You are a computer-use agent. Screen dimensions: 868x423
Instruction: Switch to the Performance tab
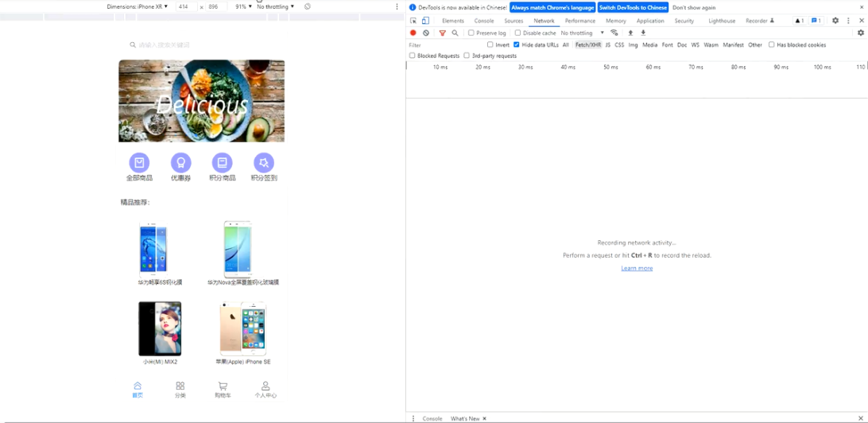[x=580, y=21]
